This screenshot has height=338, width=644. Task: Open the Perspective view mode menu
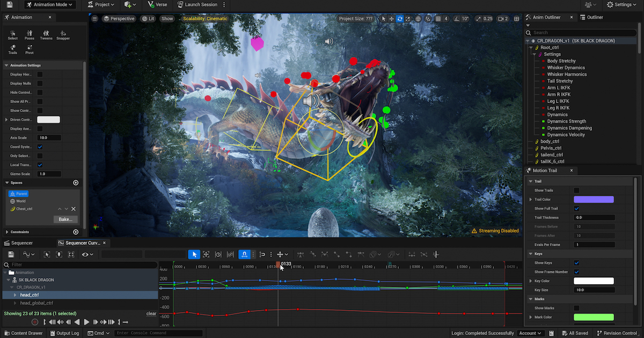[119, 19]
